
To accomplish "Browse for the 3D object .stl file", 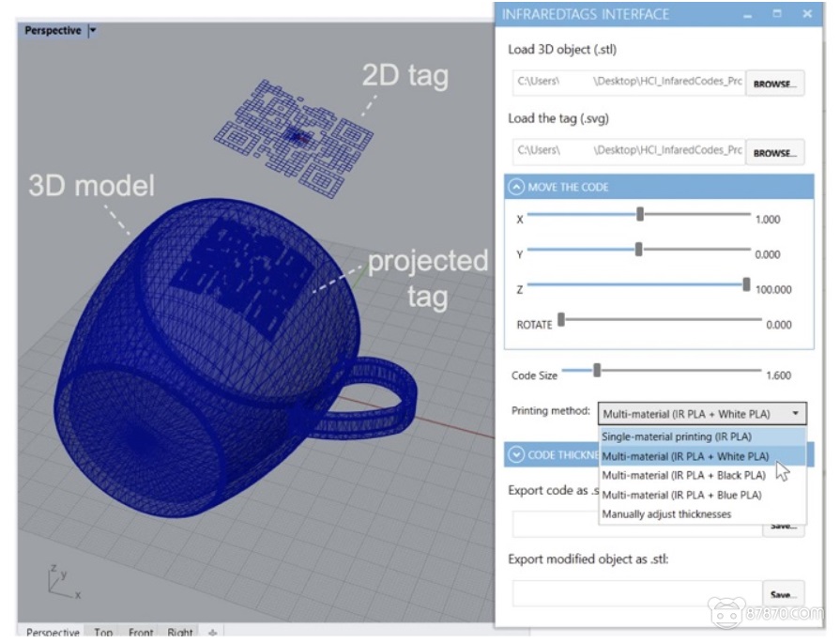I will tap(775, 83).
